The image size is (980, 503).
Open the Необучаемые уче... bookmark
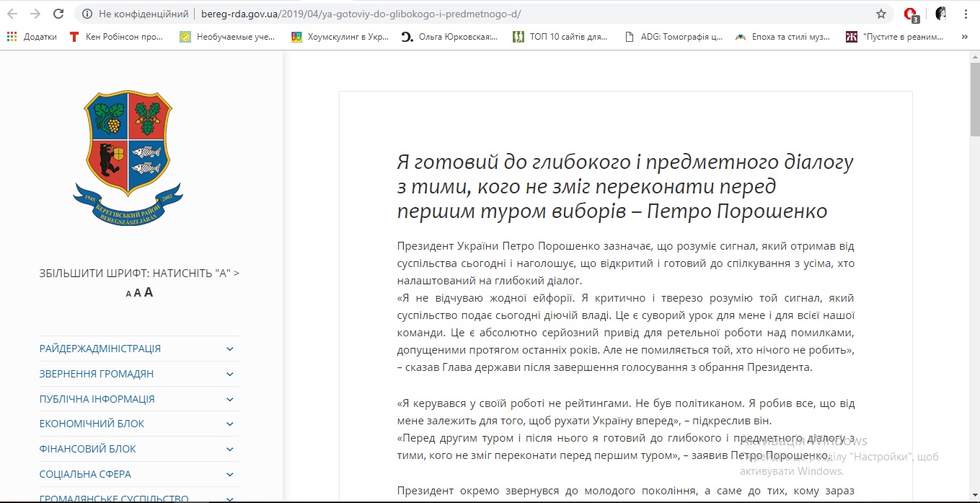[228, 36]
